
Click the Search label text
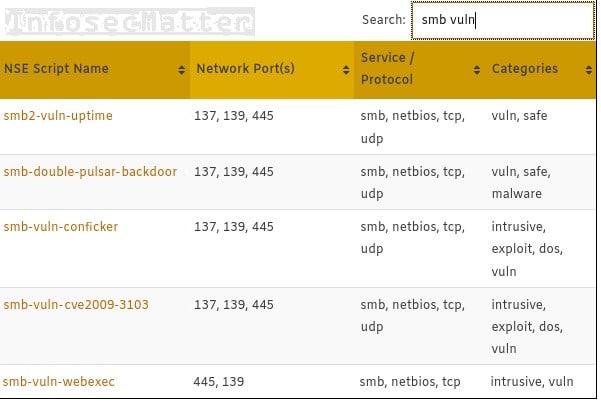[384, 20]
